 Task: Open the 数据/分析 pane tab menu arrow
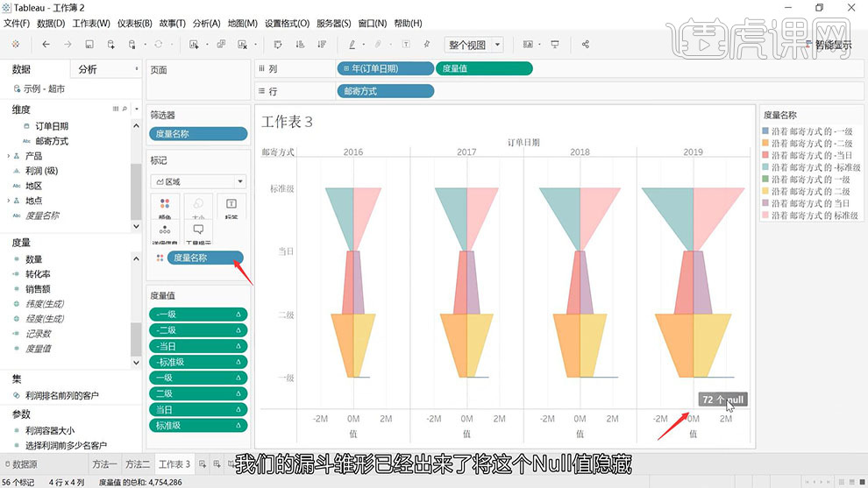136,68
